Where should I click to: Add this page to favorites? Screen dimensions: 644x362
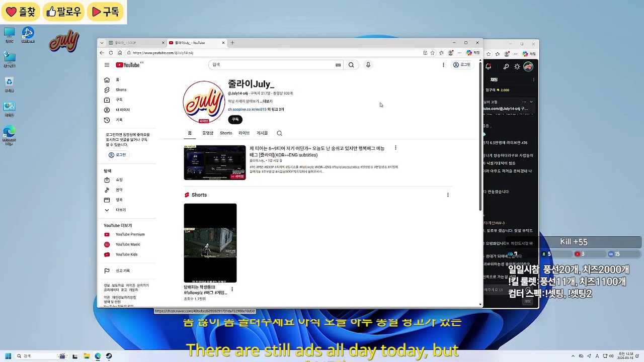[432, 53]
